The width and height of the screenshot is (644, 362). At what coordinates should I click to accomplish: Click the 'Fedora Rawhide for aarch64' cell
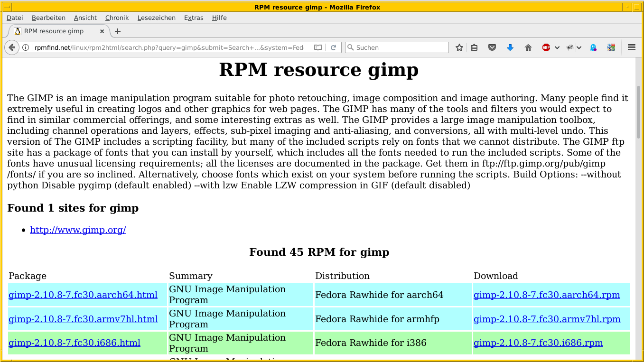coord(393,295)
